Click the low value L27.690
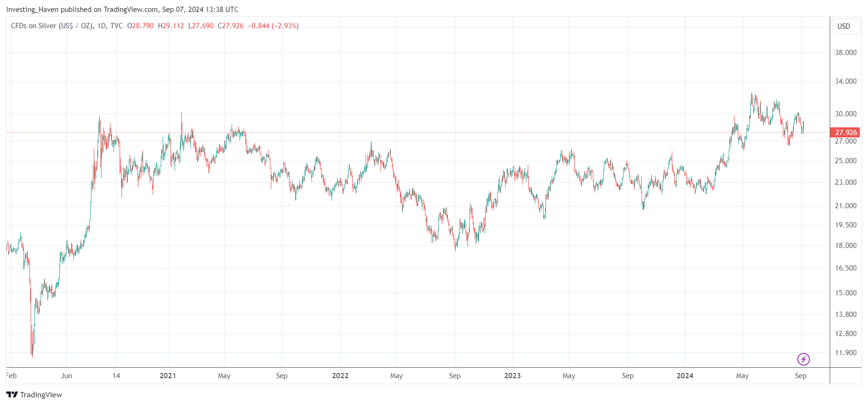 pyautogui.click(x=201, y=26)
